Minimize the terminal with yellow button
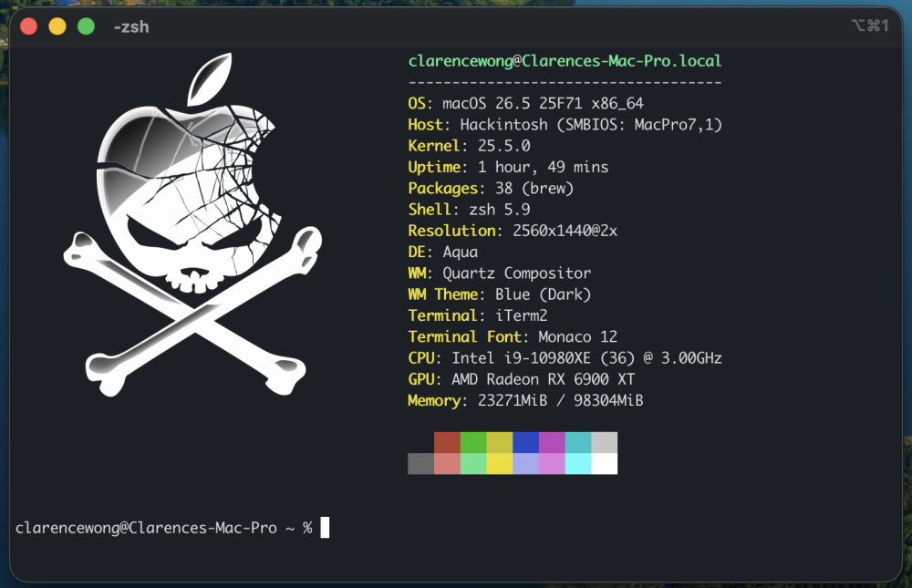This screenshot has width=912, height=588. click(x=57, y=26)
